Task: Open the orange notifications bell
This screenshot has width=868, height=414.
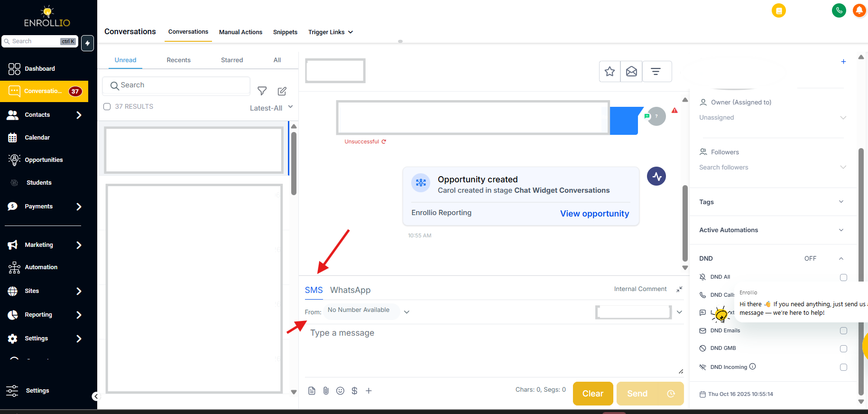Action: [859, 10]
